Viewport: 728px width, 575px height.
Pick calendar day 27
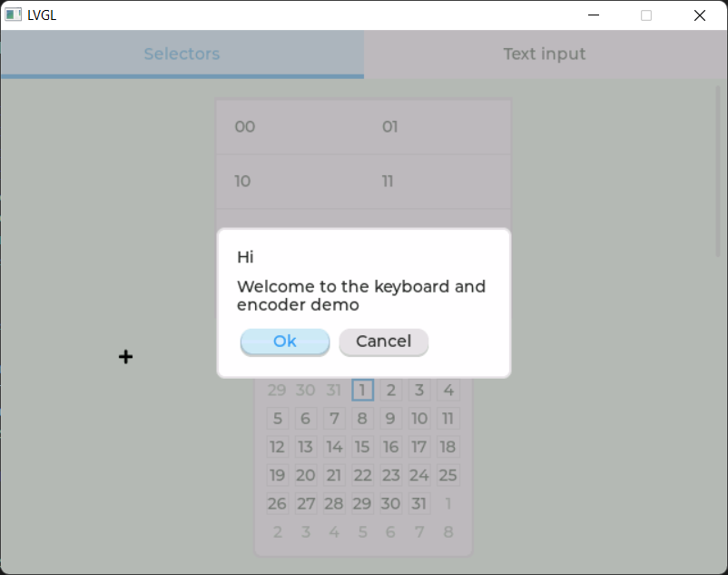pyautogui.click(x=306, y=503)
